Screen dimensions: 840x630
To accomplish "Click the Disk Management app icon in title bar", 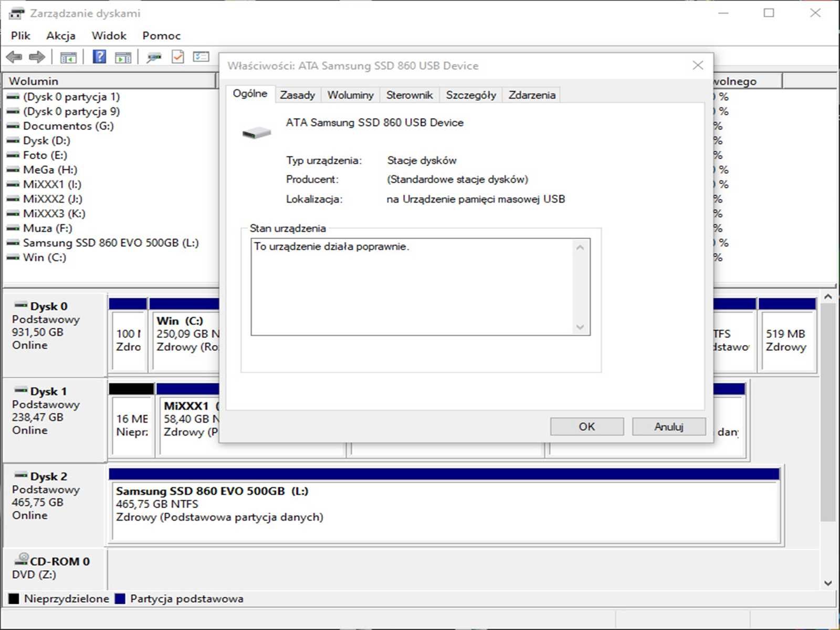I will (17, 13).
